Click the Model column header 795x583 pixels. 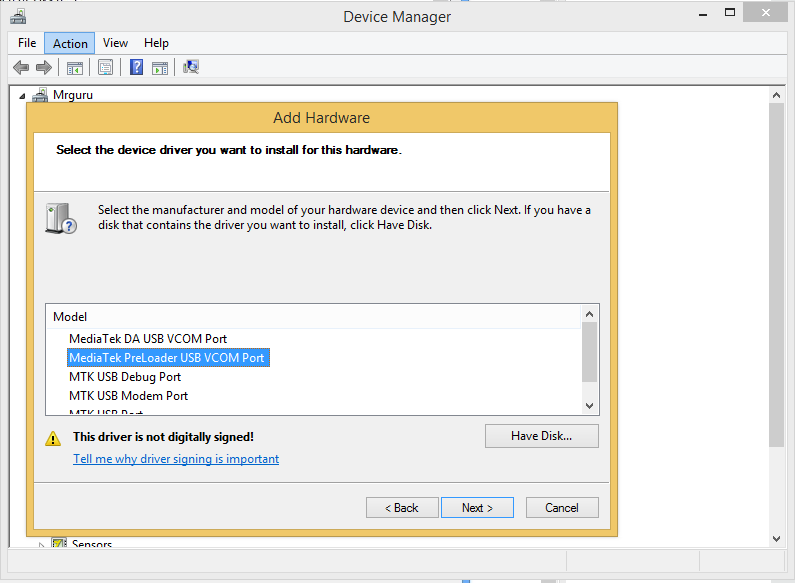click(313, 317)
